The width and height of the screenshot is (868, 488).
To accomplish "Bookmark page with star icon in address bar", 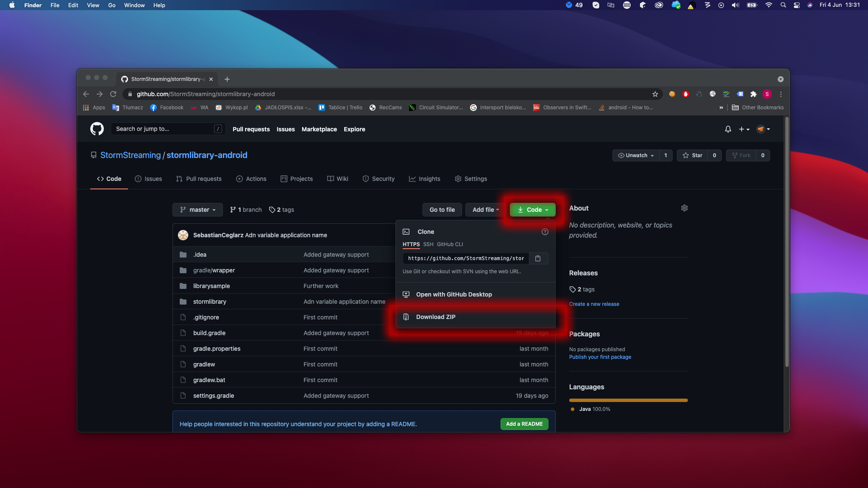I will (x=655, y=94).
